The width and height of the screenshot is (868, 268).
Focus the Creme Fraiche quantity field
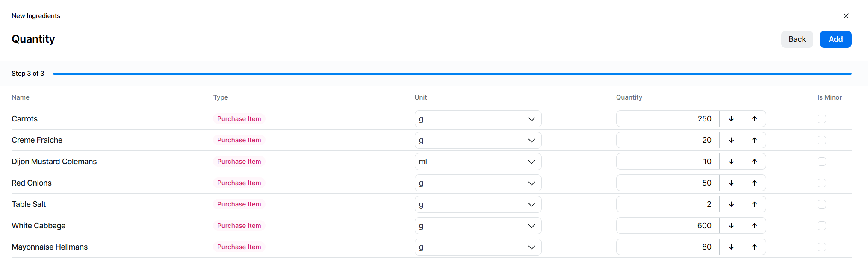667,140
